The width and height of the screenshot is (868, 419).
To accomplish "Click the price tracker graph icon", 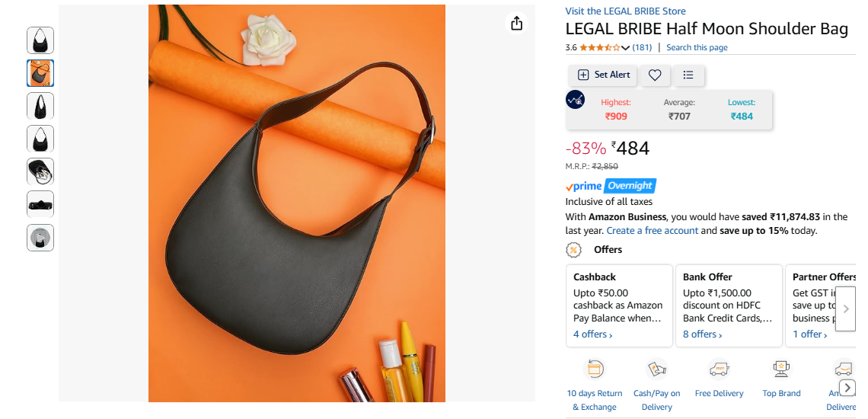I will [575, 100].
